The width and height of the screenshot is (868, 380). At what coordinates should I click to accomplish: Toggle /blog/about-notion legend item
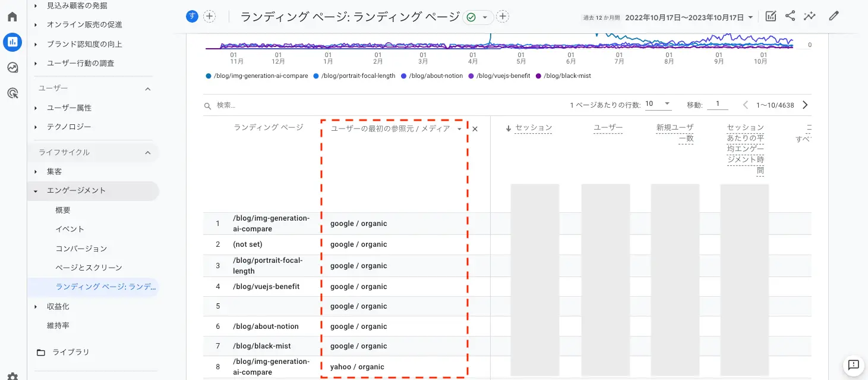coord(432,76)
